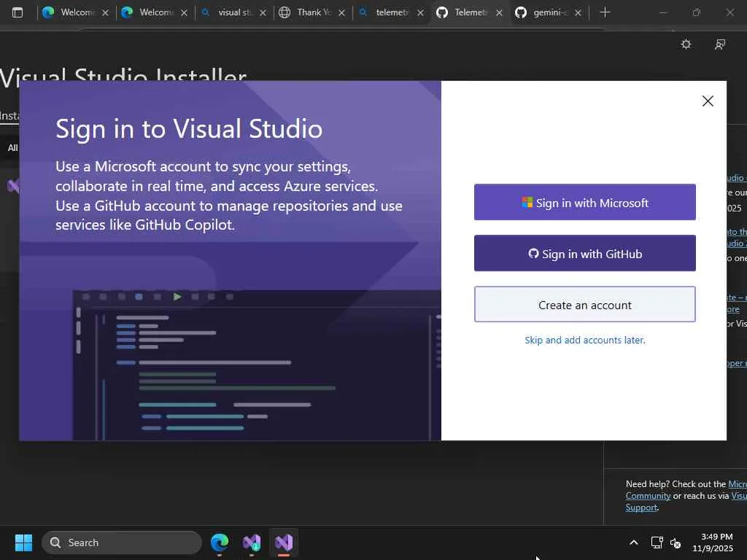Screen dimensions: 747x560
Task: Open the Community link in help text
Action: click(x=648, y=496)
